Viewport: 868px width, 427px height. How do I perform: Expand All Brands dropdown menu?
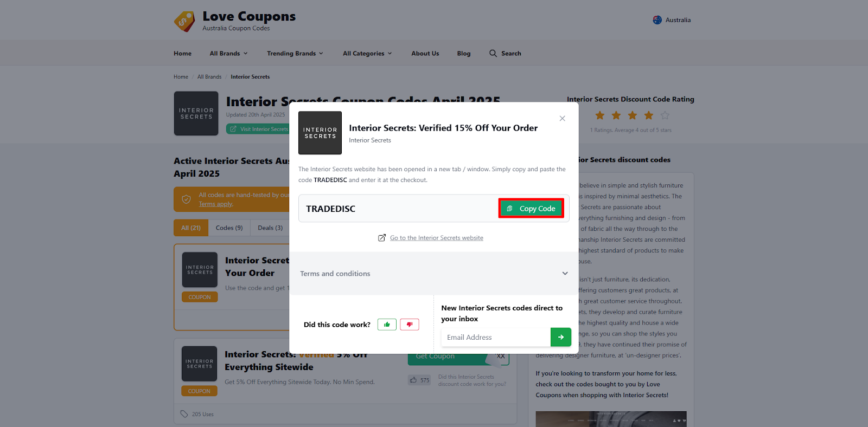click(229, 54)
